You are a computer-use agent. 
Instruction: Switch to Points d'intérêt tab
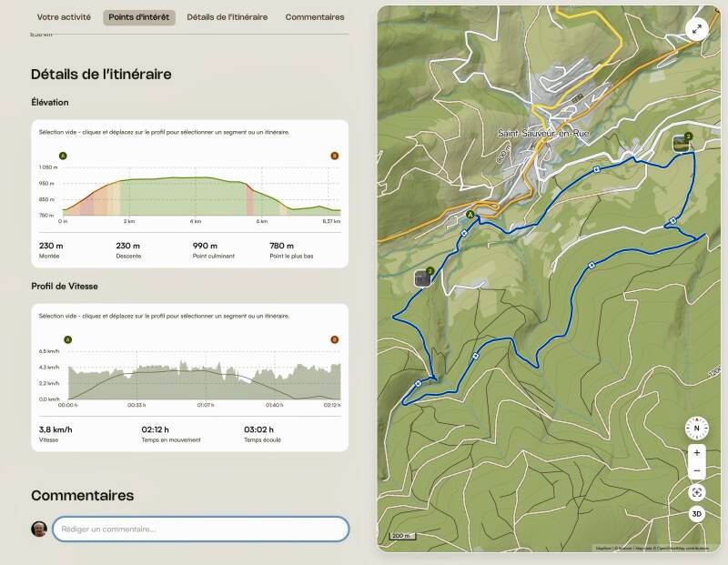tap(139, 17)
